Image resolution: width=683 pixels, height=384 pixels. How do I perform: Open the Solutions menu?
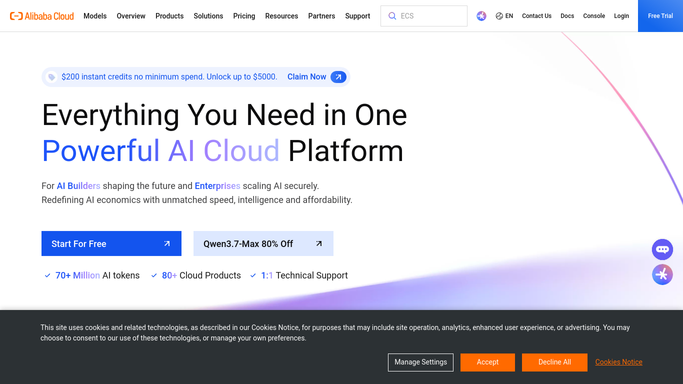point(208,16)
